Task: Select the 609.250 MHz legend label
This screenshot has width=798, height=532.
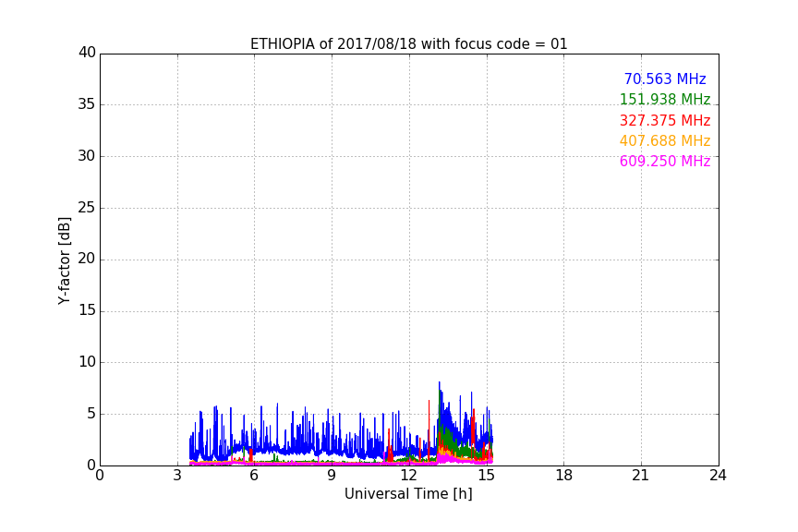Action: coord(665,161)
